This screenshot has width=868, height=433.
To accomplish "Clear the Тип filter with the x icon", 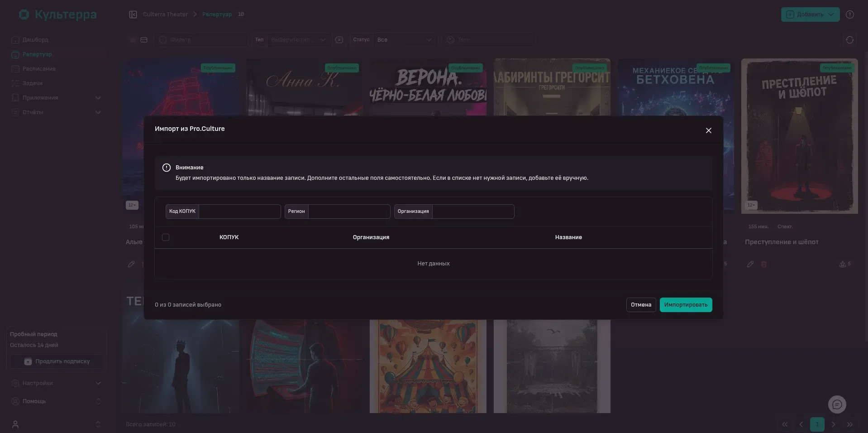I will tap(339, 40).
